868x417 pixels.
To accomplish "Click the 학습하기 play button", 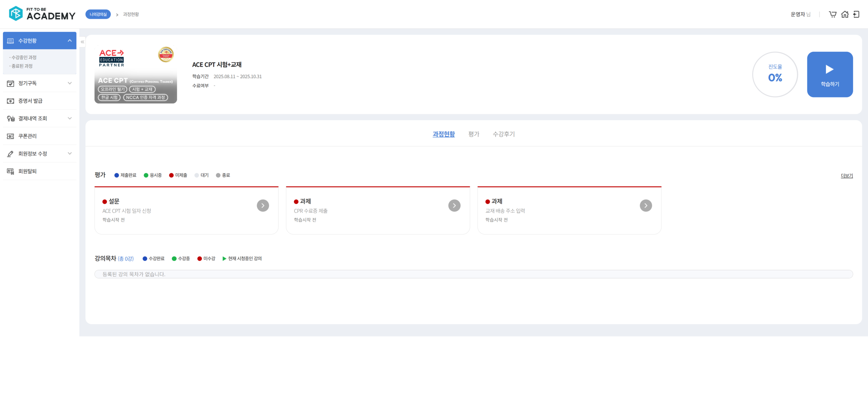I will pyautogui.click(x=830, y=74).
